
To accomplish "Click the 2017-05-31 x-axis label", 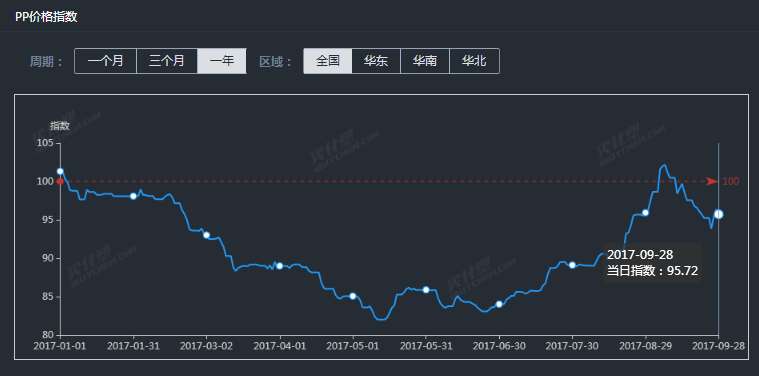I will 426,346.
